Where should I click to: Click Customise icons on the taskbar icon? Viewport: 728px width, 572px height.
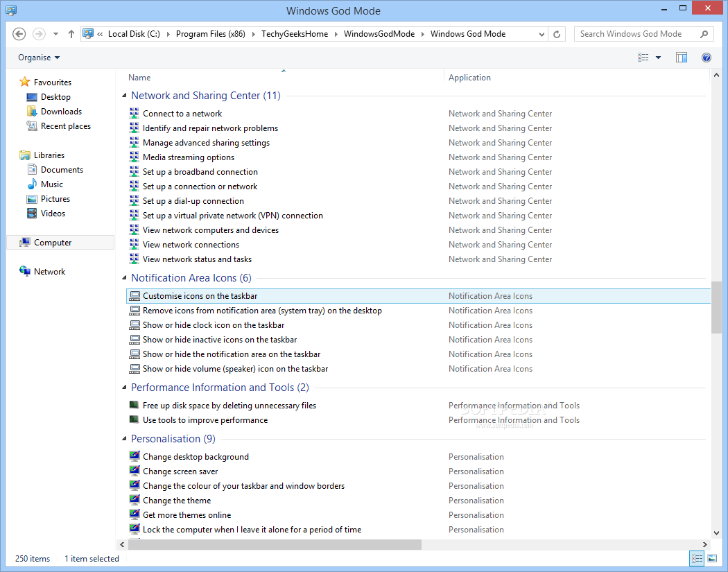pyautogui.click(x=135, y=296)
